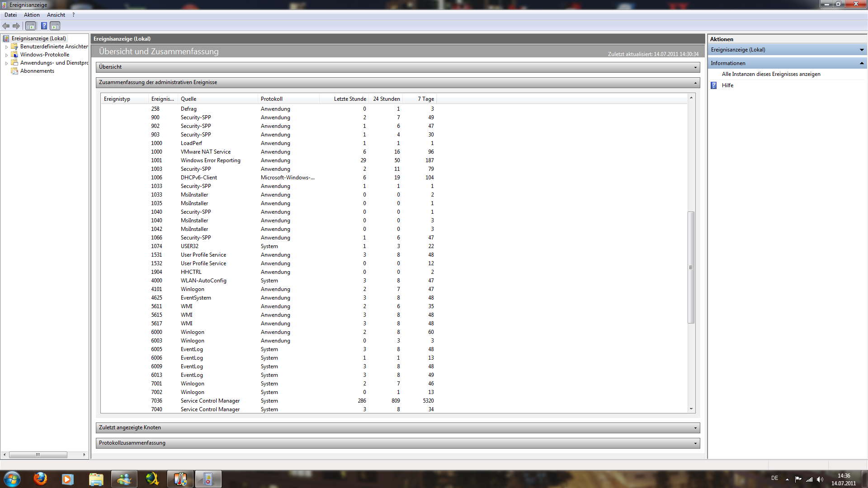Collapse the Informationen actions group
Image resolution: width=868 pixels, height=488 pixels.
[862, 63]
